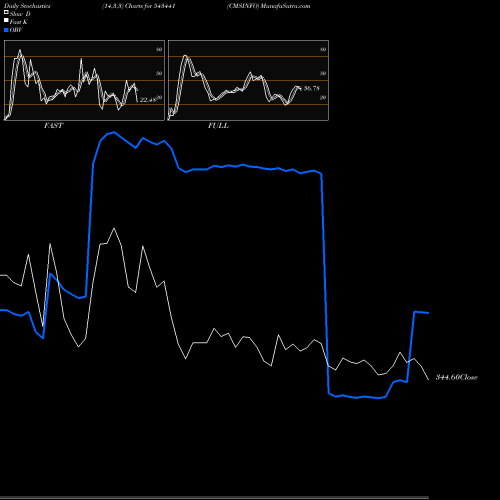The image size is (500, 500).
Task: Click the 'FAST' chart caption
Action: click(x=53, y=126)
